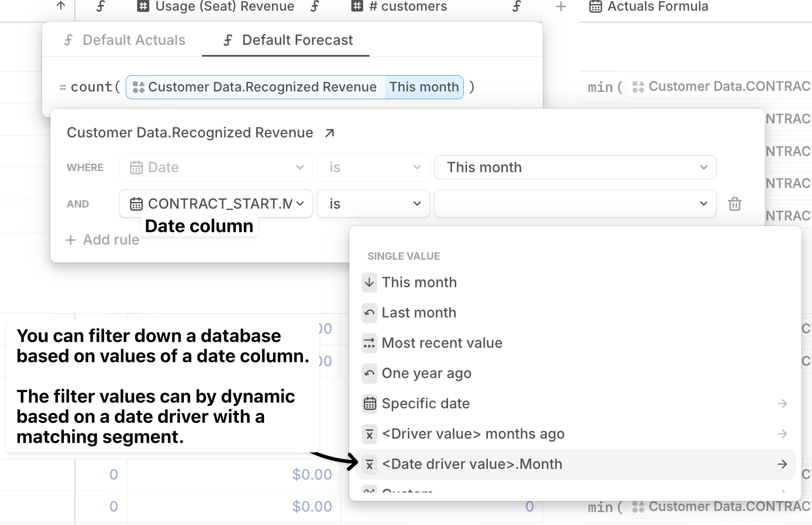Click the Actuals Formula calendar icon
812x525 pixels.
(x=596, y=7)
